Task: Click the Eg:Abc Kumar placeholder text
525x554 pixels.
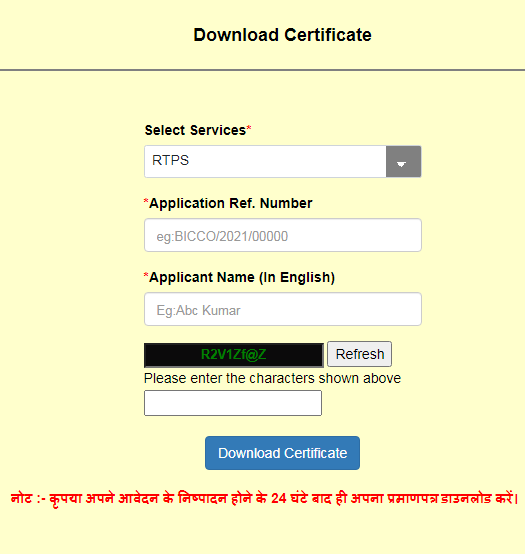Action: (x=198, y=310)
